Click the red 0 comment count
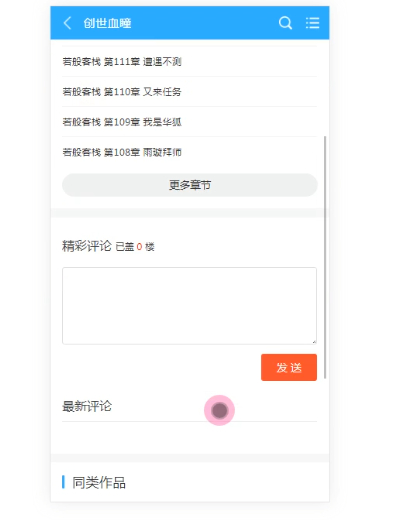Image resolution: width=410 pixels, height=520 pixels. coord(139,247)
